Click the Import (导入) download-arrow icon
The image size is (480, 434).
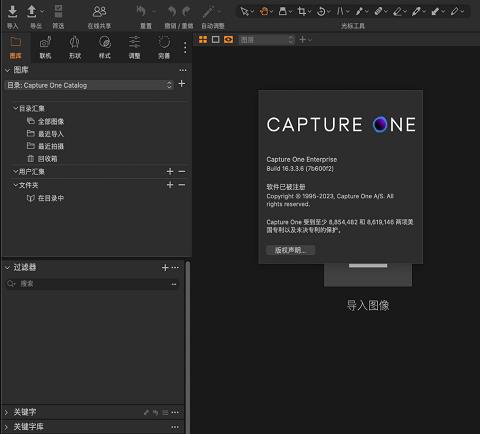click(x=12, y=11)
